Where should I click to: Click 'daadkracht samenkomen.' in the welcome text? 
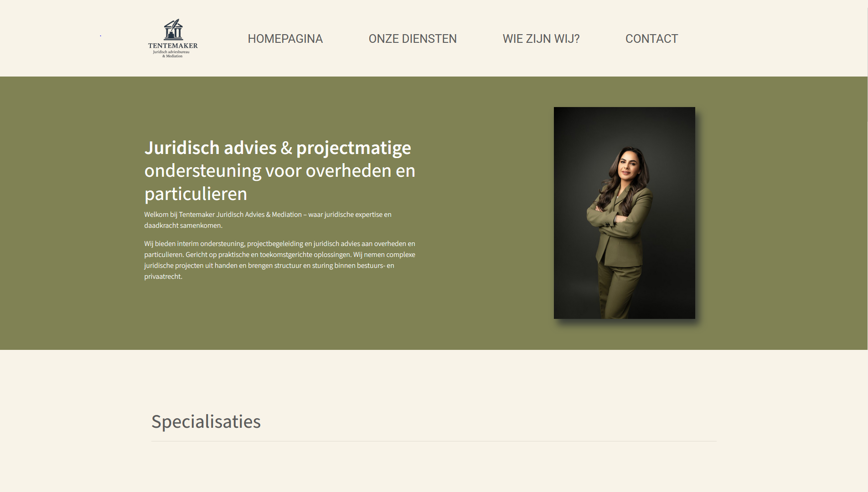tap(183, 225)
